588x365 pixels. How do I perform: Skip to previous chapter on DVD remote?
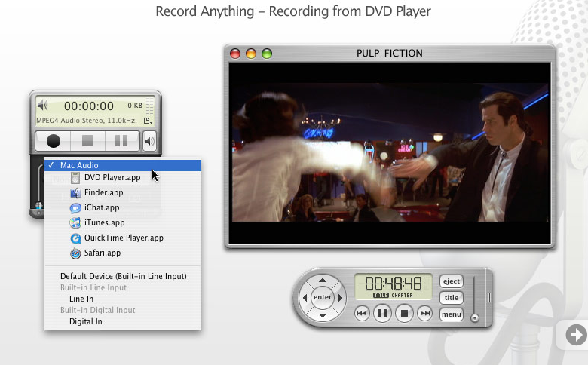362,313
